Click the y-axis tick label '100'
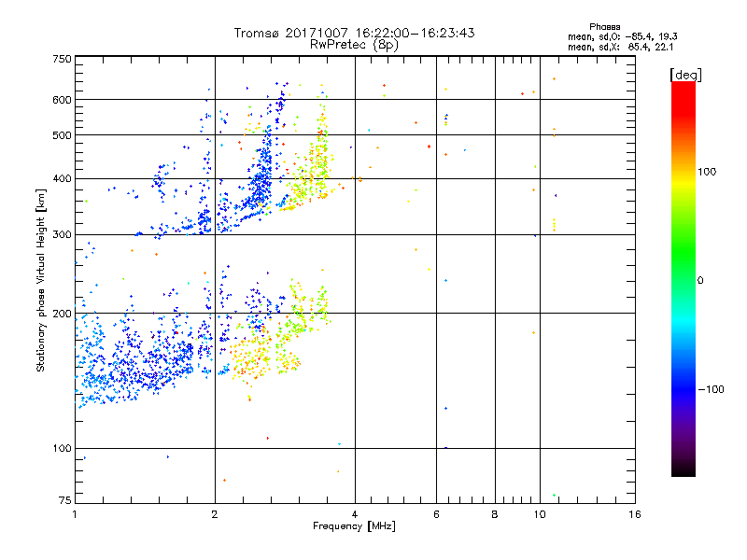The image size is (747, 560). pos(62,449)
